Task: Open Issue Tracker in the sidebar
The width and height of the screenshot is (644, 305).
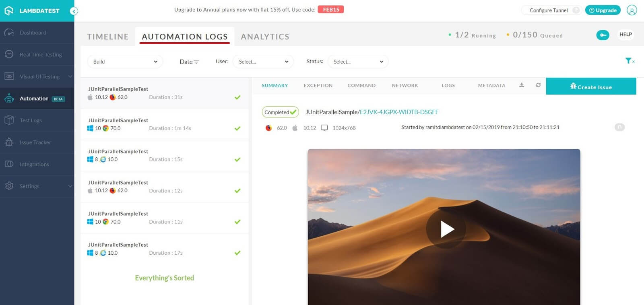Action: coord(35,142)
